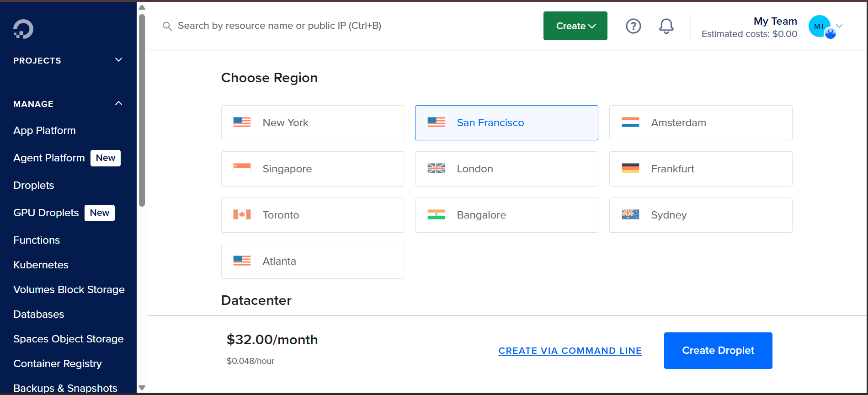Click the UK flag beside London

436,168
